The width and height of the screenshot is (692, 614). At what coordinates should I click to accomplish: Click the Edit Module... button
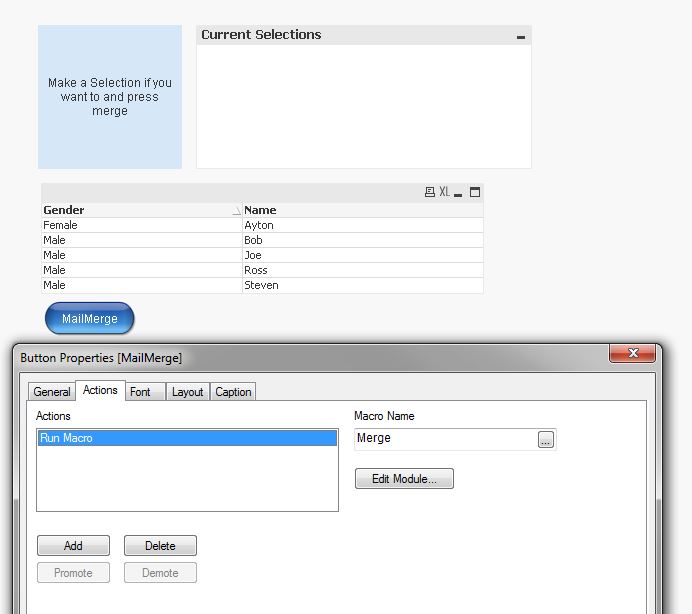(404, 478)
